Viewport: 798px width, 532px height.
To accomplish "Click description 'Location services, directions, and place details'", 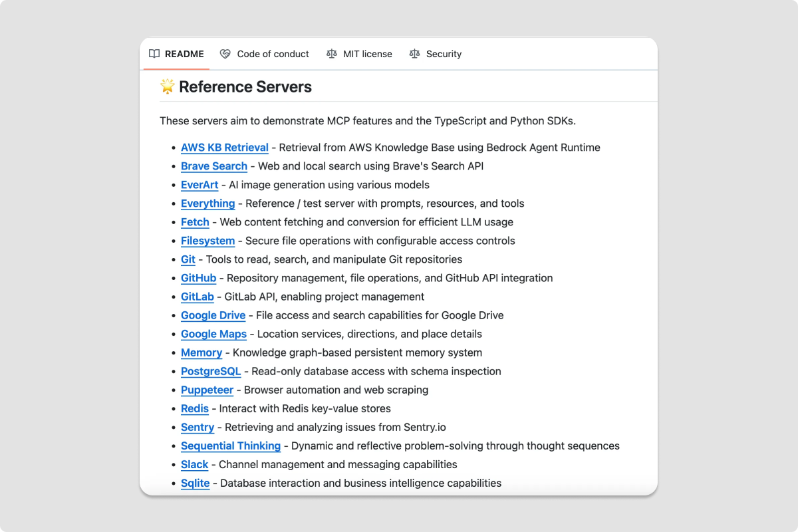I will coord(370,334).
